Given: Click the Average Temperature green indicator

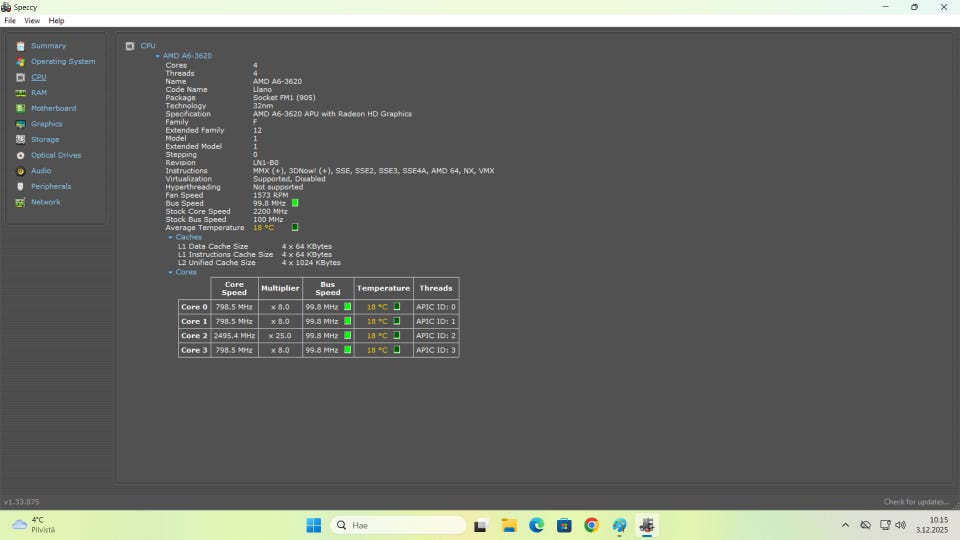Looking at the screenshot, I should coord(295,227).
